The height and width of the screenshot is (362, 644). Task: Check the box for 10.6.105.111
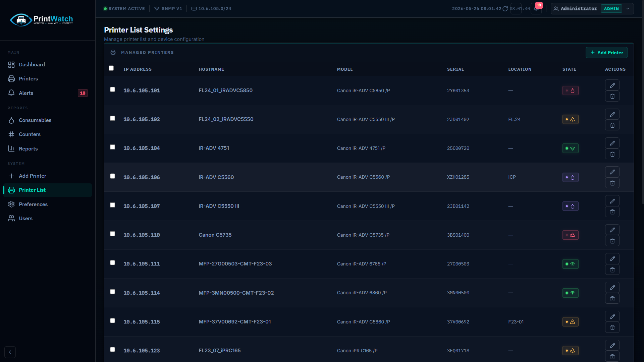[113, 263]
